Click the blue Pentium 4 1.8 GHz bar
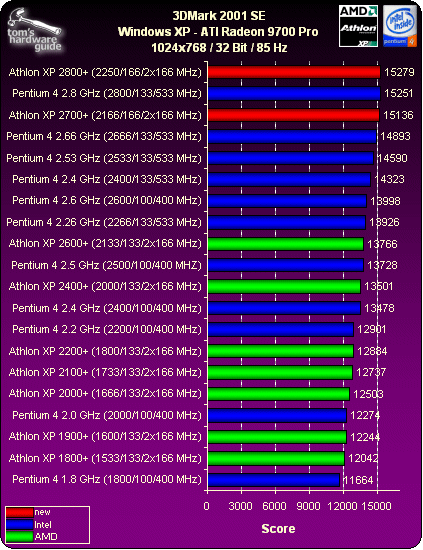Viewport: 423px width, 550px height. click(274, 480)
